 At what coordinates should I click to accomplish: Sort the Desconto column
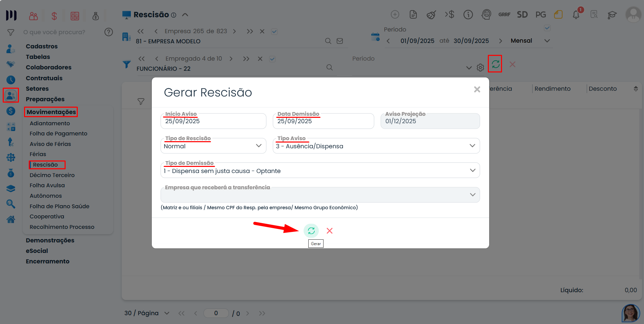[x=636, y=89]
